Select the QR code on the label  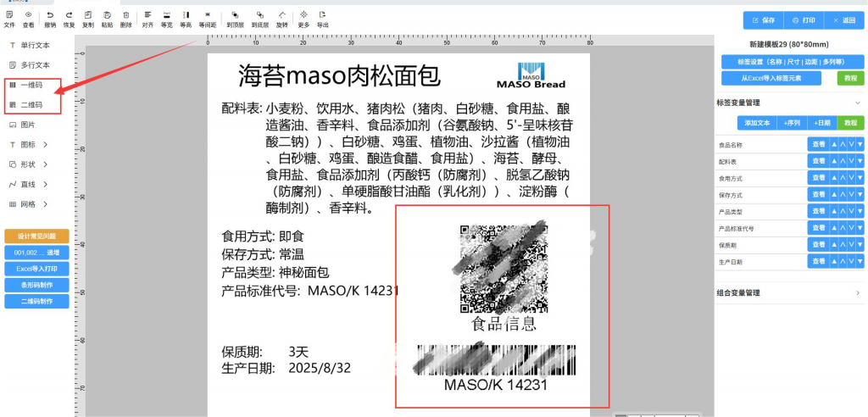(x=504, y=268)
